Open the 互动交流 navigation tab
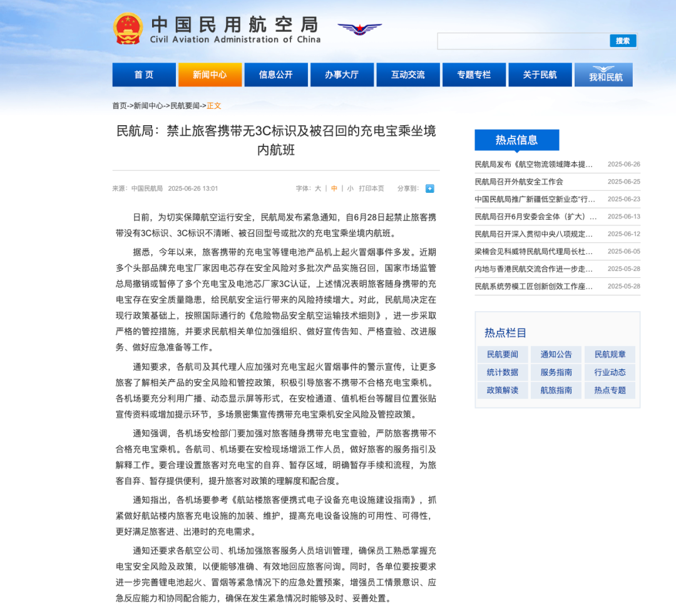The height and width of the screenshot is (616, 676). pos(408,74)
